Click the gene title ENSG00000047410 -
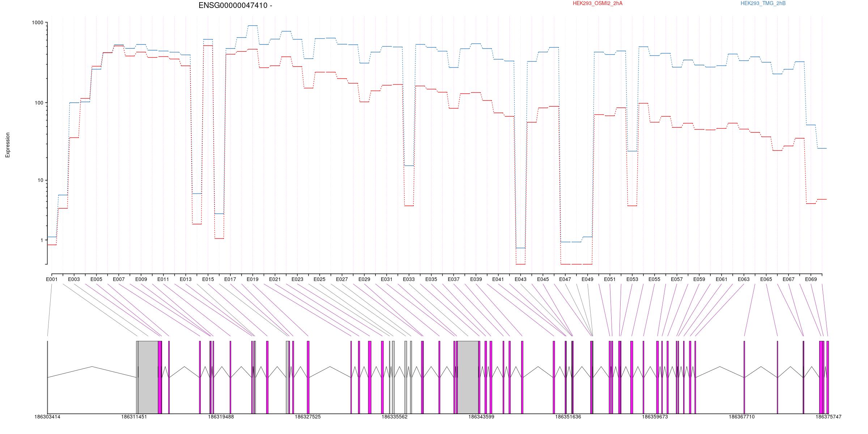 click(235, 5)
